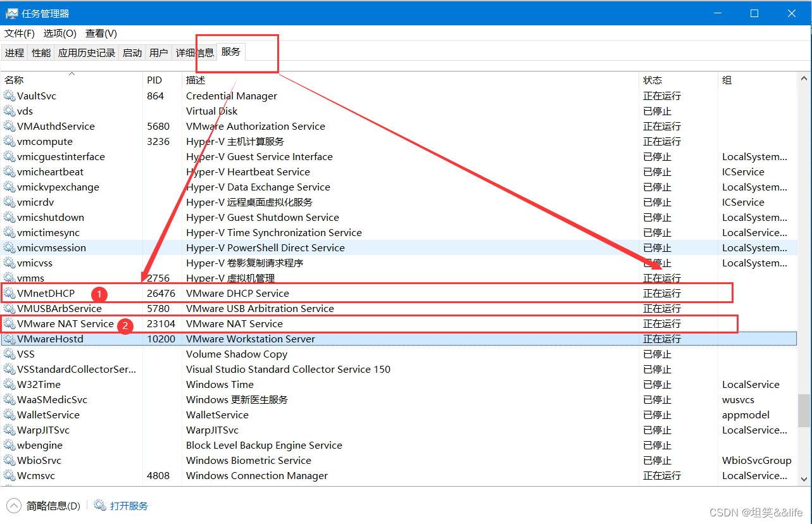Switch to the 详细信息 tab

coord(195,53)
